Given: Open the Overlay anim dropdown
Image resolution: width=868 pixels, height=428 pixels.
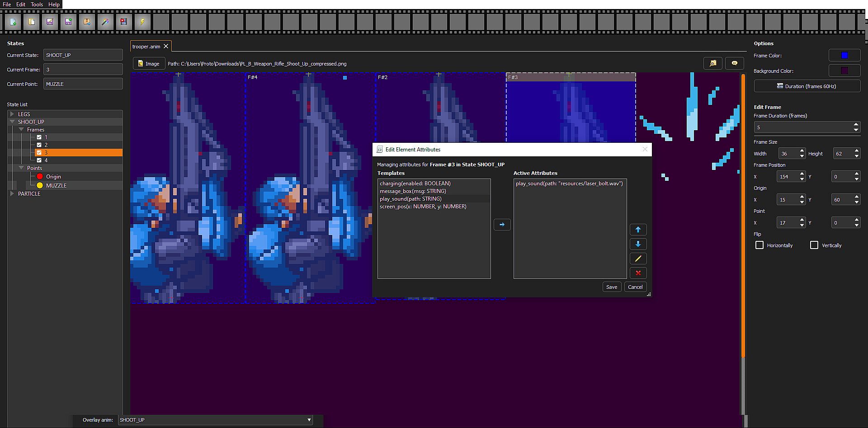Looking at the screenshot, I should (215, 420).
